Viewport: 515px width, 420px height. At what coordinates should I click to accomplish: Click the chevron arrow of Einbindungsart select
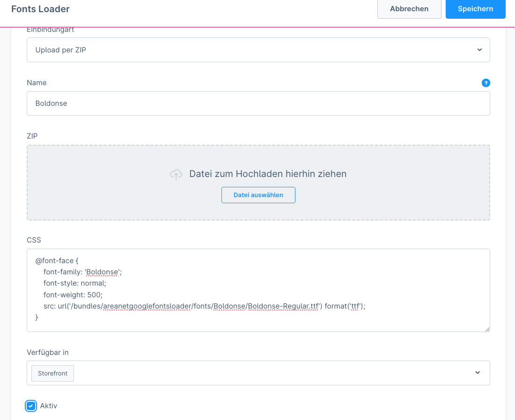[x=479, y=50]
